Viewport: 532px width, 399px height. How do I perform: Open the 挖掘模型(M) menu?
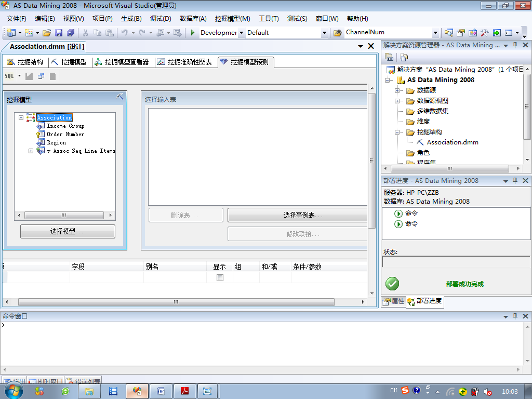tap(232, 19)
